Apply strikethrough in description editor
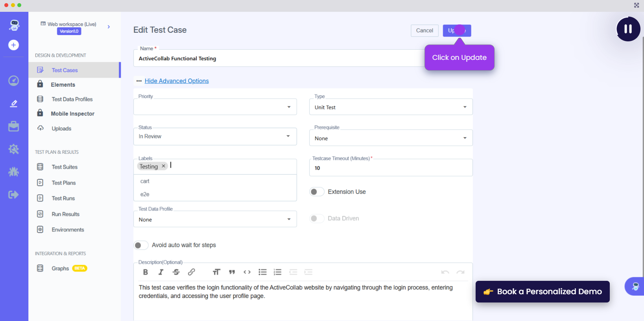Image resolution: width=644 pixels, height=321 pixels. pos(176,272)
